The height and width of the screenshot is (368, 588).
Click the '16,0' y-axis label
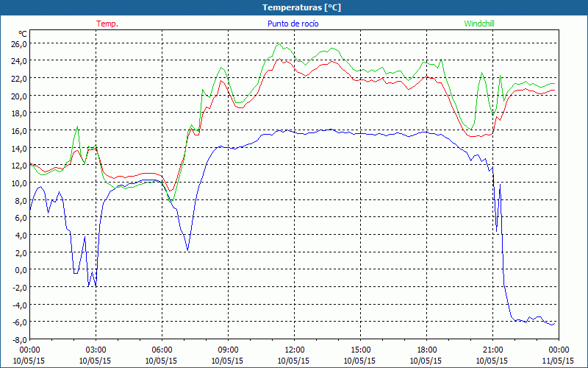point(20,131)
